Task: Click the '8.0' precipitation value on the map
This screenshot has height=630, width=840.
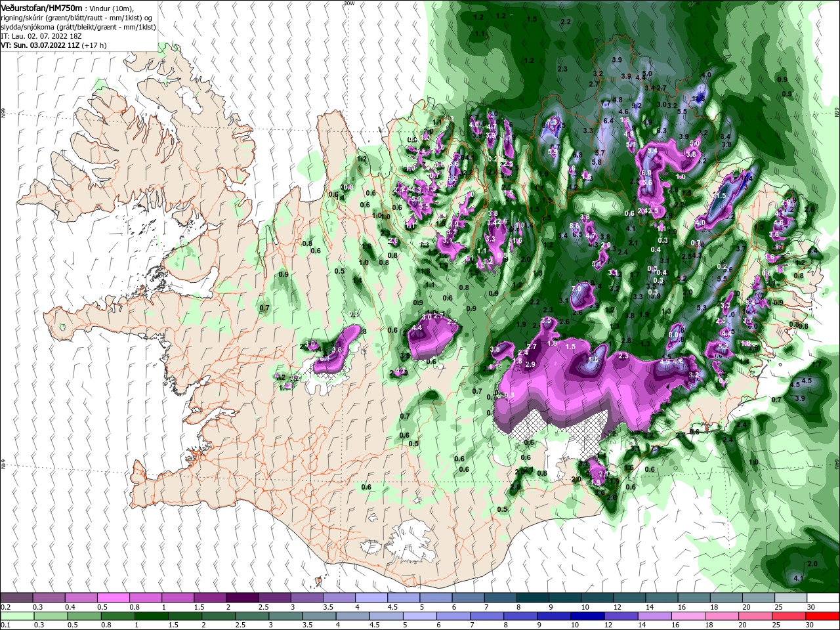Action: [x=673, y=335]
